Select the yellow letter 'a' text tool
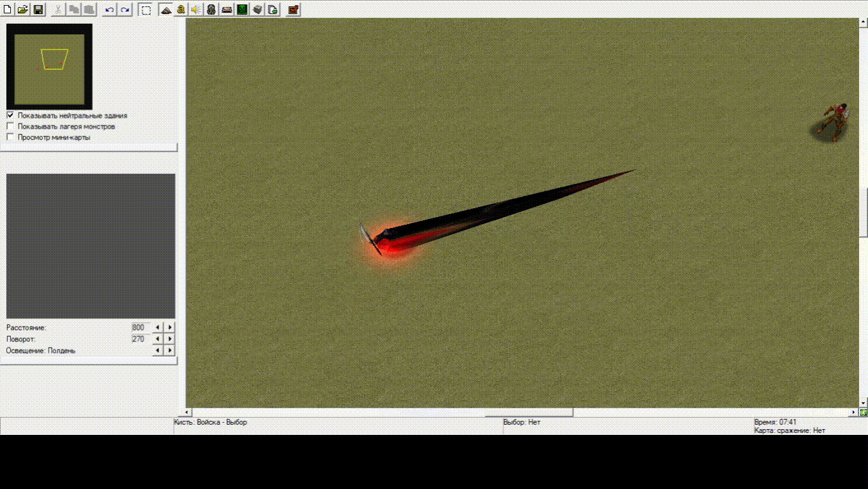This screenshot has height=489, width=868. (x=181, y=10)
